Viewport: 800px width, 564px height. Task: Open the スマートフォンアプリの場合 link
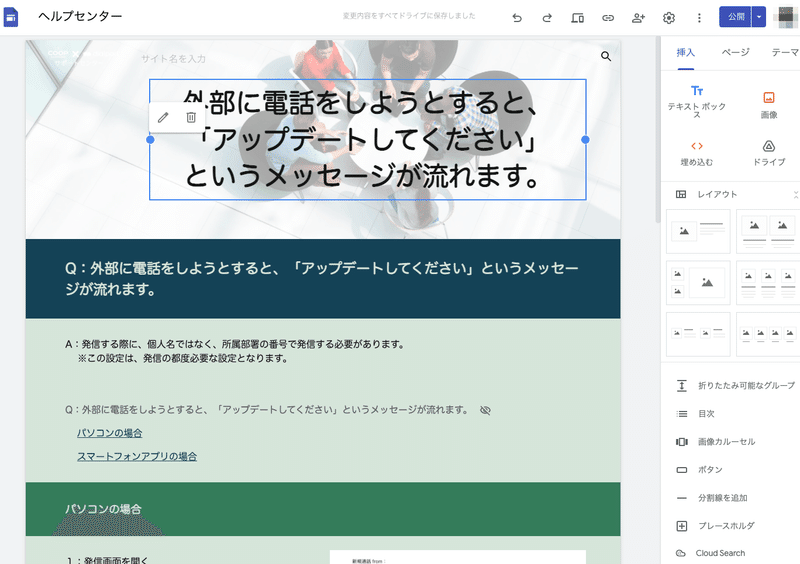pos(137,456)
